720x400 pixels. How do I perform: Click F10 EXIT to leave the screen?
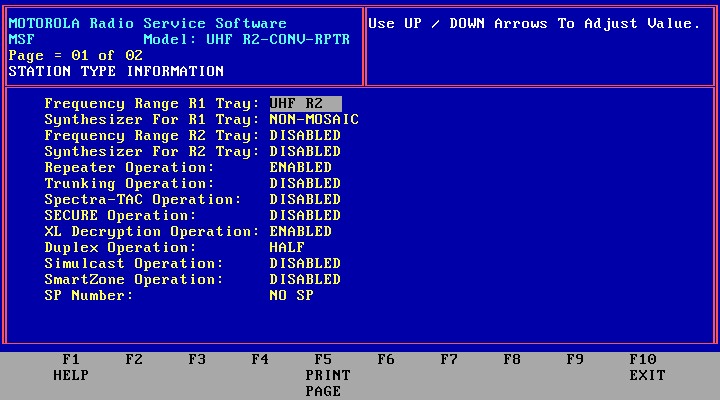pyautogui.click(x=647, y=367)
